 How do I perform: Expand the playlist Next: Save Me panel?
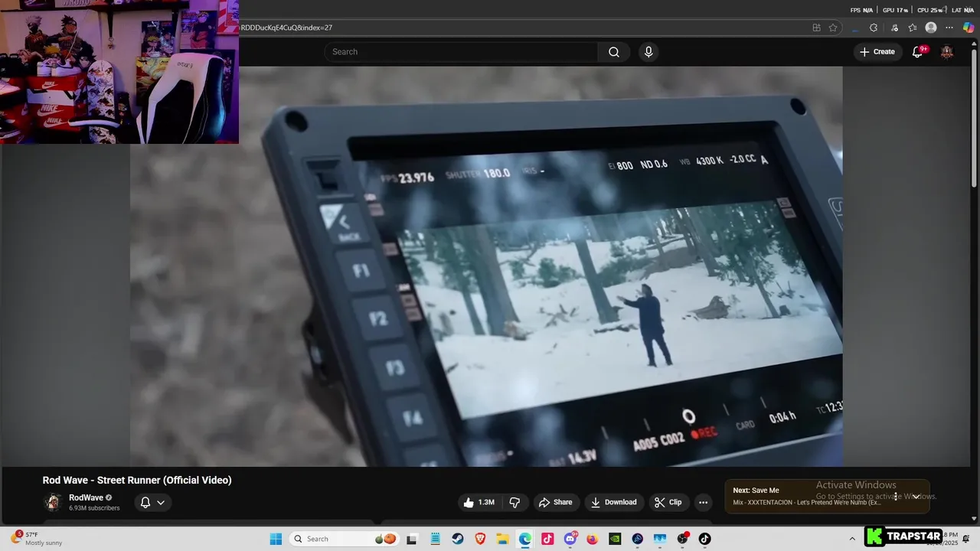click(916, 496)
